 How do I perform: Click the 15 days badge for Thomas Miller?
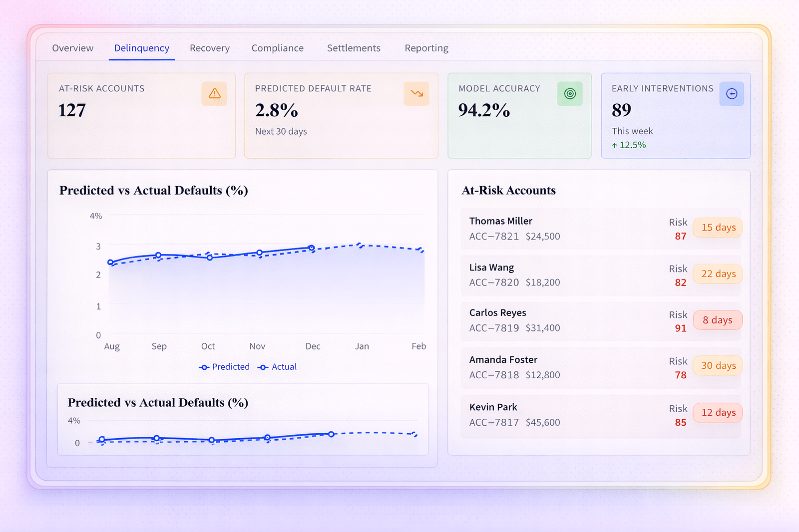tap(718, 228)
